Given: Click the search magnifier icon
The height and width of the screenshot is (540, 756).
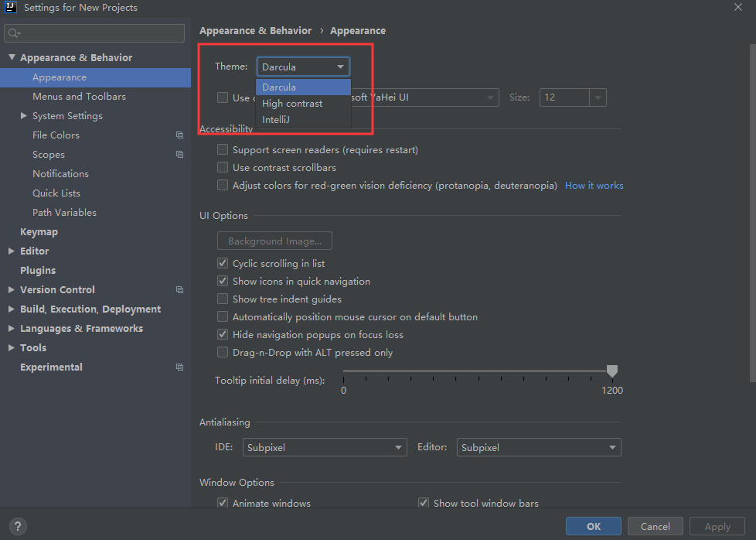Looking at the screenshot, I should click(13, 33).
